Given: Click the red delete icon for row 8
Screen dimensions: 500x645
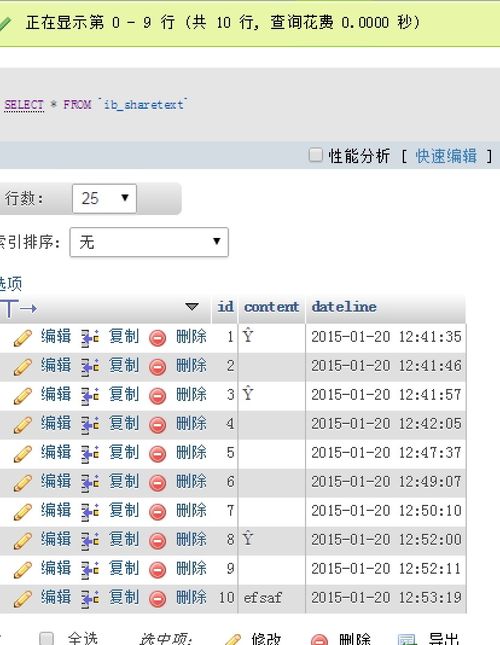Looking at the screenshot, I should tap(157, 541).
